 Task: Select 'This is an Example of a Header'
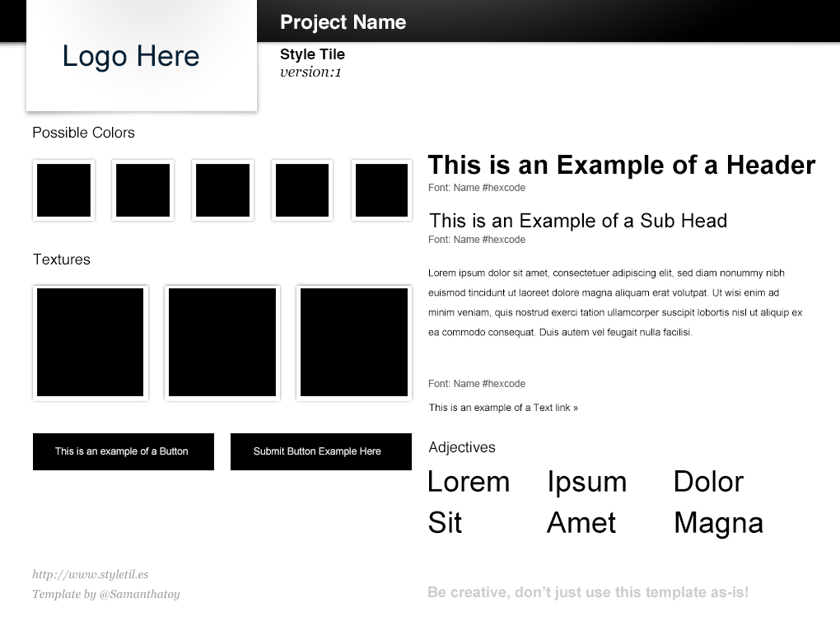[x=622, y=165]
